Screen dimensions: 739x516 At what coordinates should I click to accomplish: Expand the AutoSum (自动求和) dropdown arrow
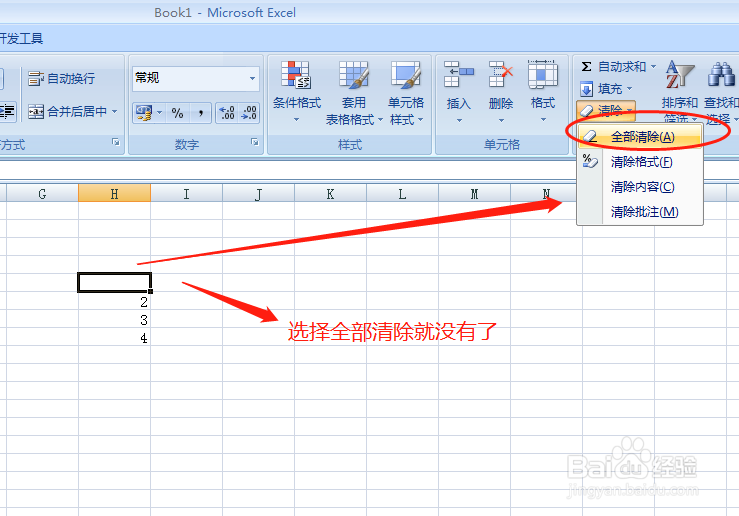tap(653, 66)
